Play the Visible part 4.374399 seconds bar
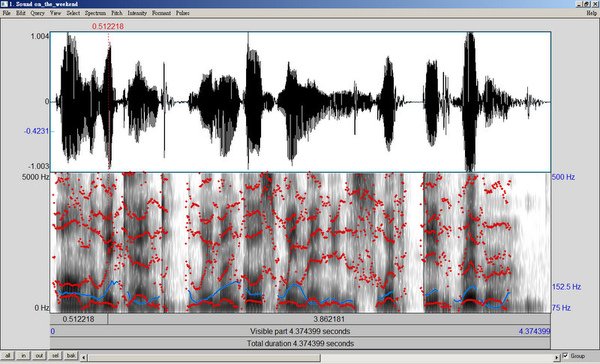Viewport: 600px width, 364px height. 300,331
